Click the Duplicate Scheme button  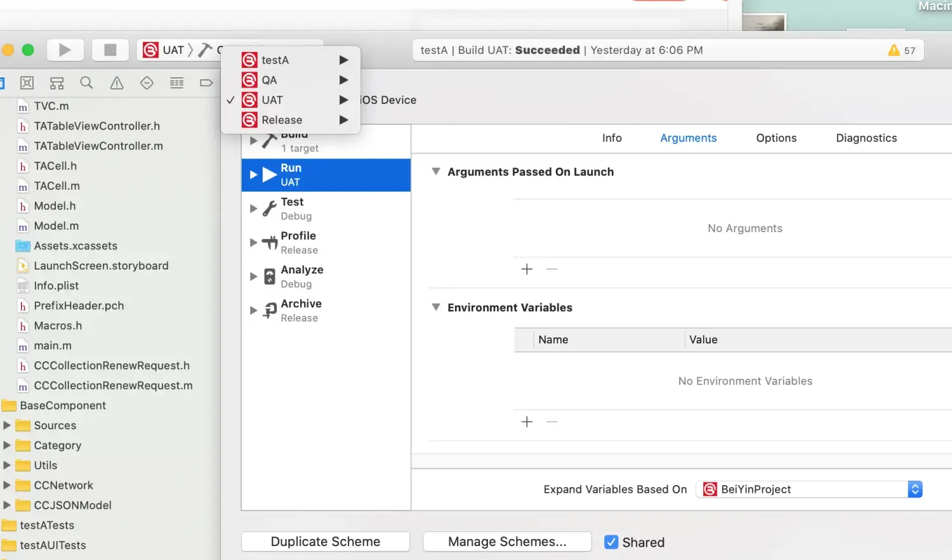[x=325, y=542]
